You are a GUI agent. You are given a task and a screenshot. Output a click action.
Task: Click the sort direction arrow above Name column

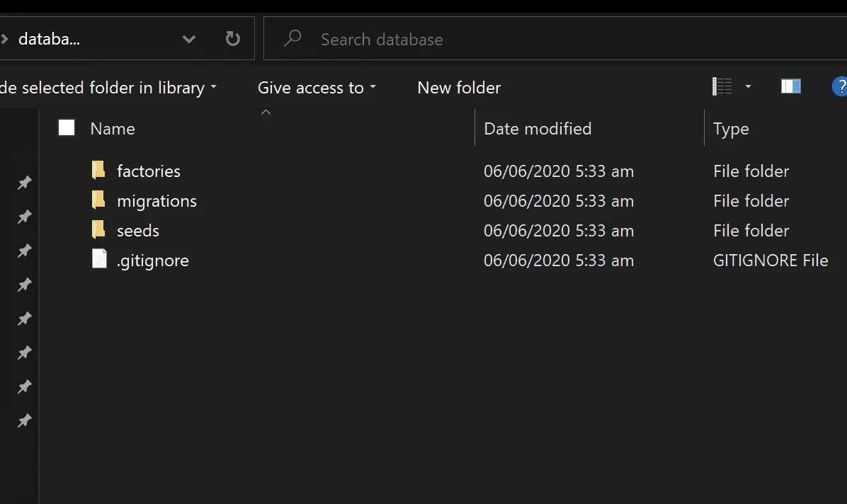pyautogui.click(x=266, y=113)
